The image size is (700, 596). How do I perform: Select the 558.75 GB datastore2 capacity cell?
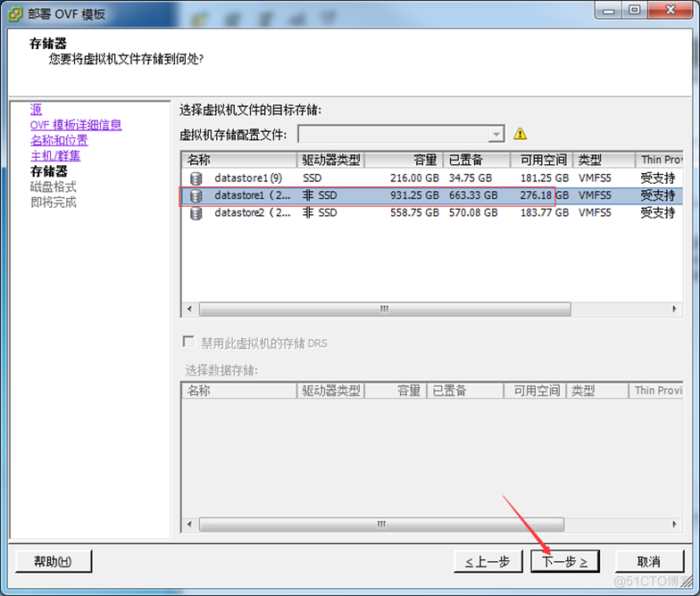tap(414, 213)
